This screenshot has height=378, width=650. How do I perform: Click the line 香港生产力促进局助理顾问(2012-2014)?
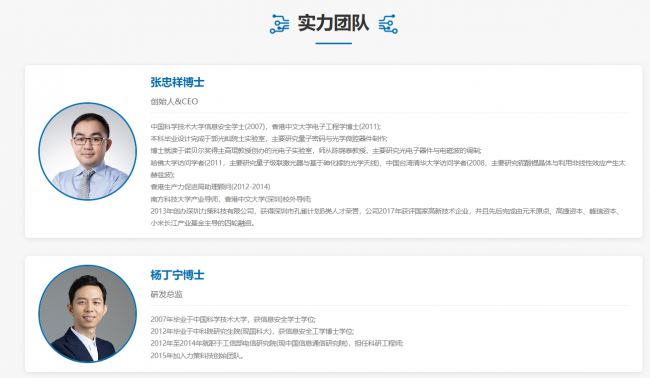(x=210, y=187)
